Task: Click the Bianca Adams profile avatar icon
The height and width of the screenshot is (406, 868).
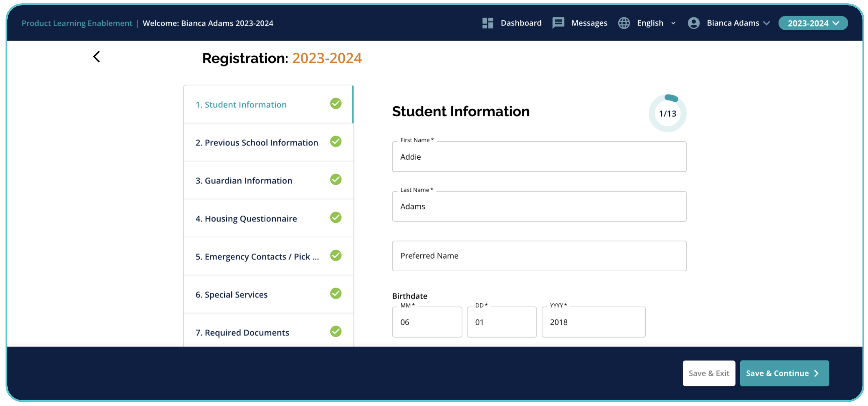Action: click(694, 23)
